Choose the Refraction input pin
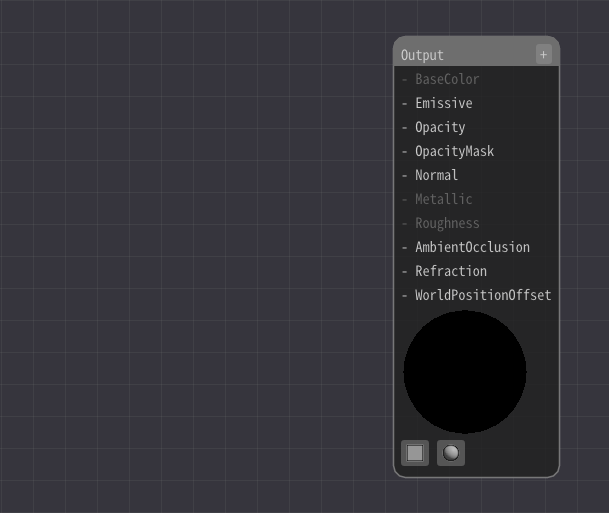 tap(405, 271)
